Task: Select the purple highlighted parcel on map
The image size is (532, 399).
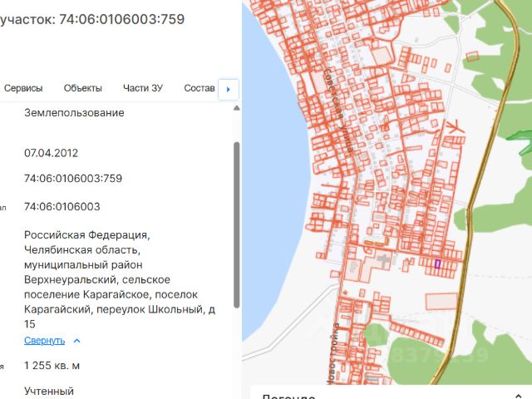Action: tap(438, 264)
